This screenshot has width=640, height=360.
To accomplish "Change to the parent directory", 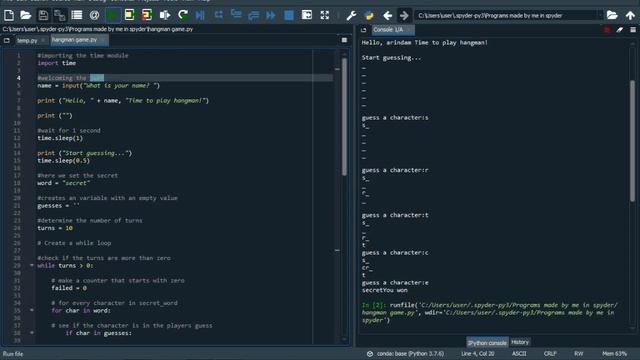I will tap(630, 16).
